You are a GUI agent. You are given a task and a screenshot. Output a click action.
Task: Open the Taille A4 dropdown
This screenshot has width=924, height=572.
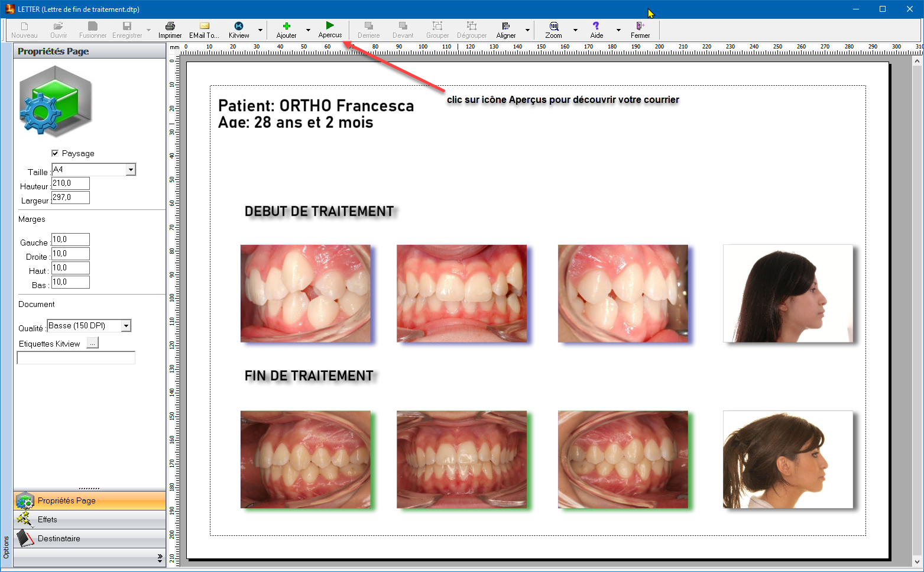[131, 170]
